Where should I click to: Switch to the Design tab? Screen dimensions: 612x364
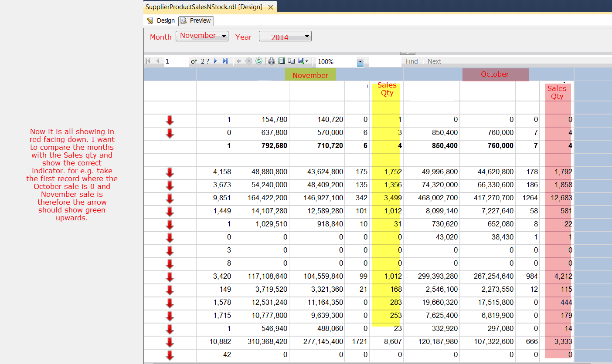click(161, 20)
